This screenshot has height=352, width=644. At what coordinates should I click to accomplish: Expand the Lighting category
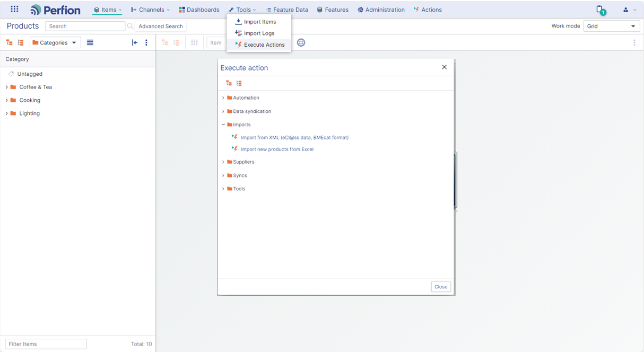point(7,113)
